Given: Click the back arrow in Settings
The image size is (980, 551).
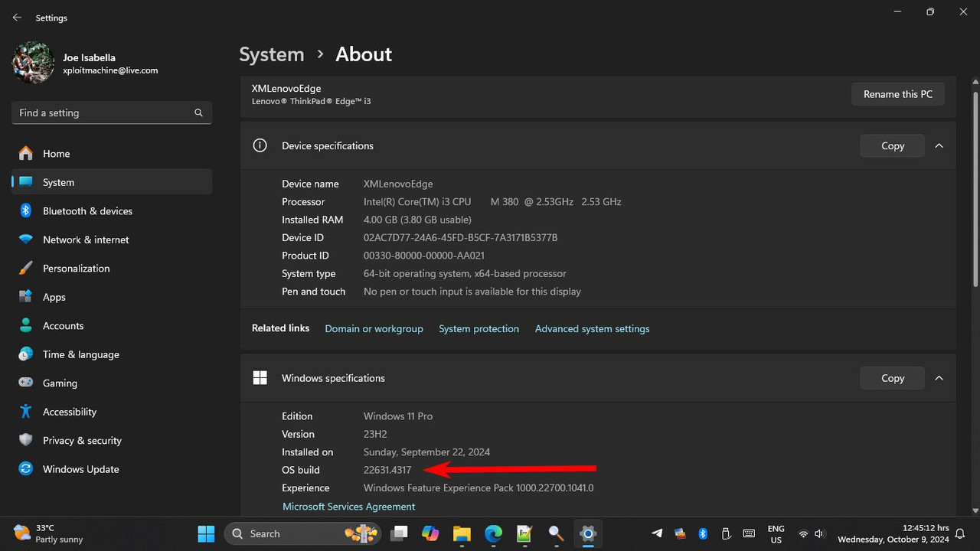Looking at the screenshot, I should click(x=17, y=18).
